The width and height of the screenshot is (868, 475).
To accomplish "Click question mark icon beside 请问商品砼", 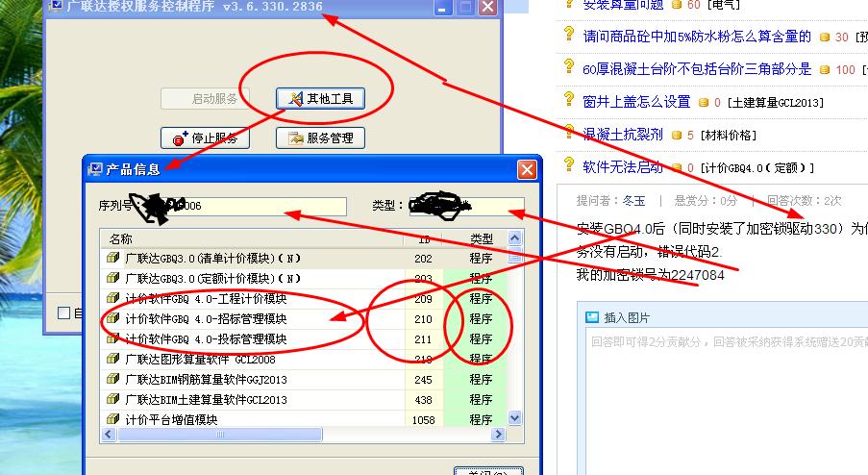I will coord(568,34).
